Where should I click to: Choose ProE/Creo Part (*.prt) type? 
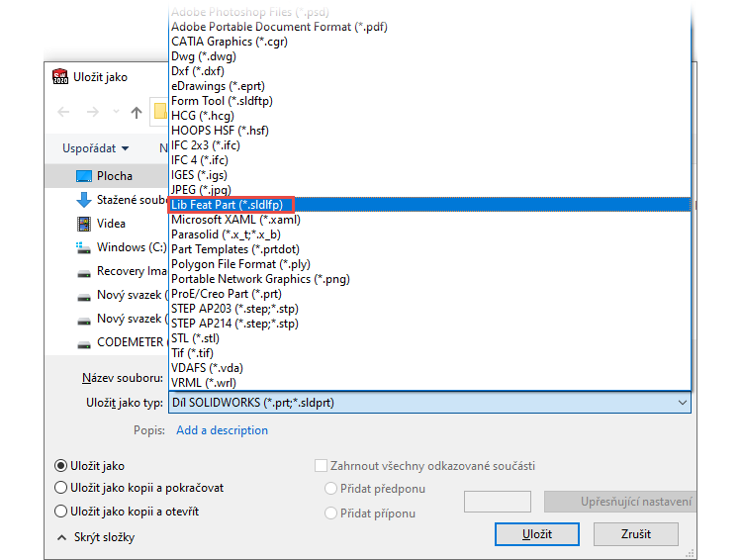pos(429,294)
